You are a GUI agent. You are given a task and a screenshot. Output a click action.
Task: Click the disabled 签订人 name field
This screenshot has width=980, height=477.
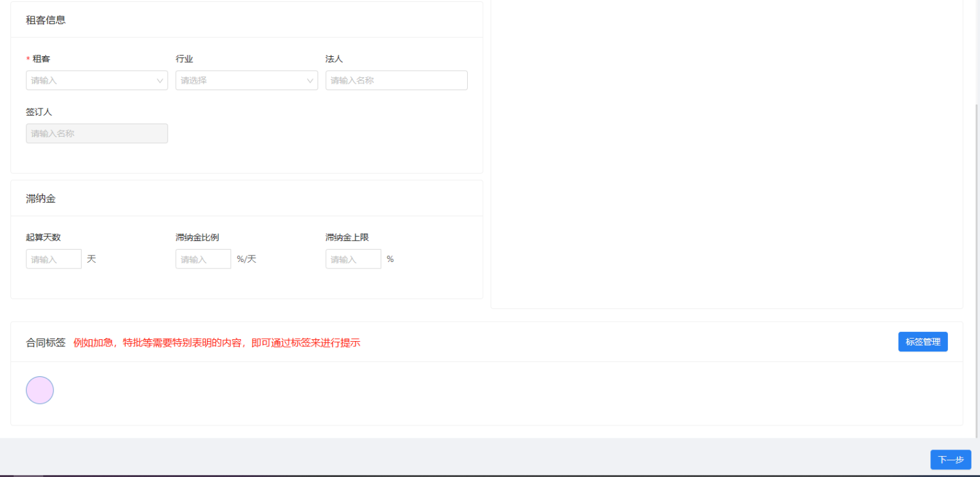coord(97,133)
